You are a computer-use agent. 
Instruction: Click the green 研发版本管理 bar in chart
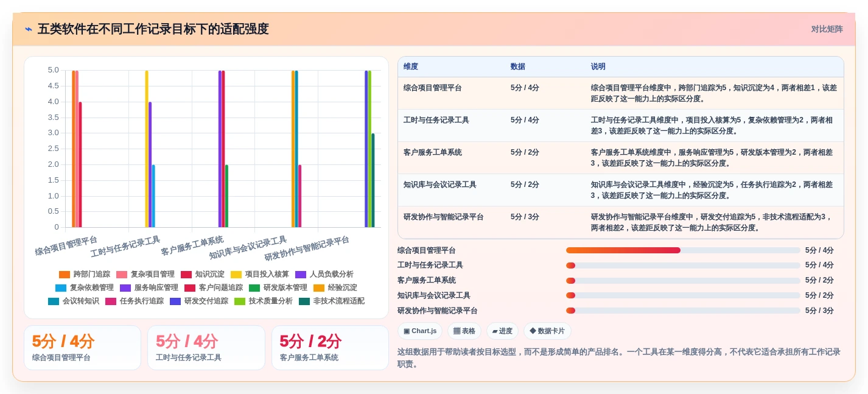click(x=226, y=196)
